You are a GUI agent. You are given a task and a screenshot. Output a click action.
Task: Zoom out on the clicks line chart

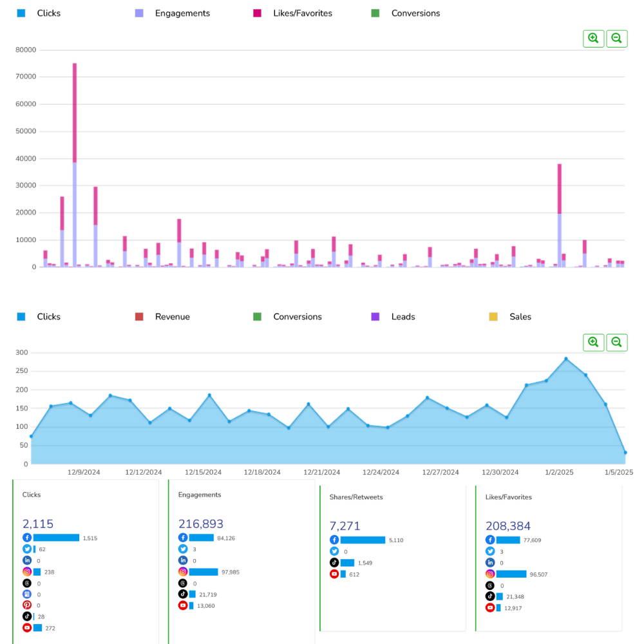pyautogui.click(x=616, y=343)
